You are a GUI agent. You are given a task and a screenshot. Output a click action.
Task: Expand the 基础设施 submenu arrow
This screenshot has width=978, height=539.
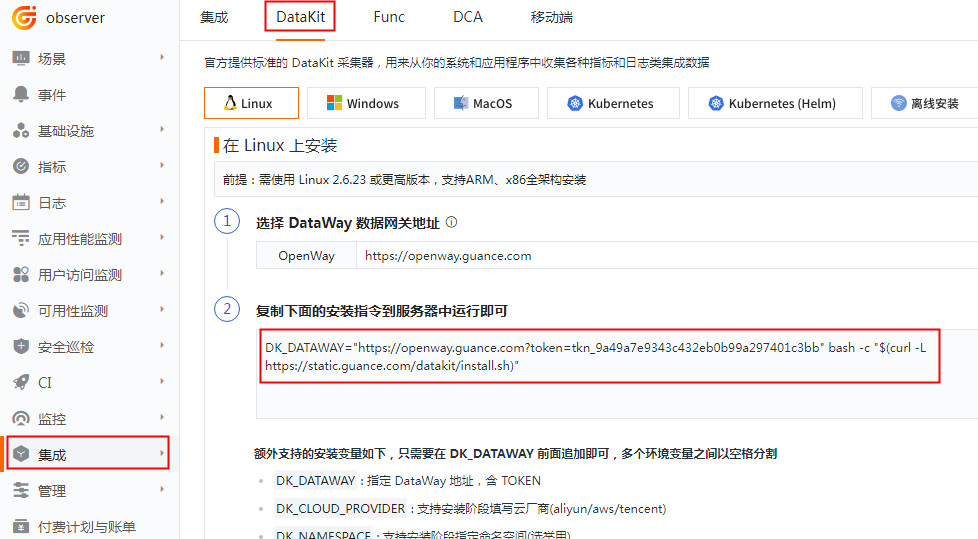click(162, 129)
